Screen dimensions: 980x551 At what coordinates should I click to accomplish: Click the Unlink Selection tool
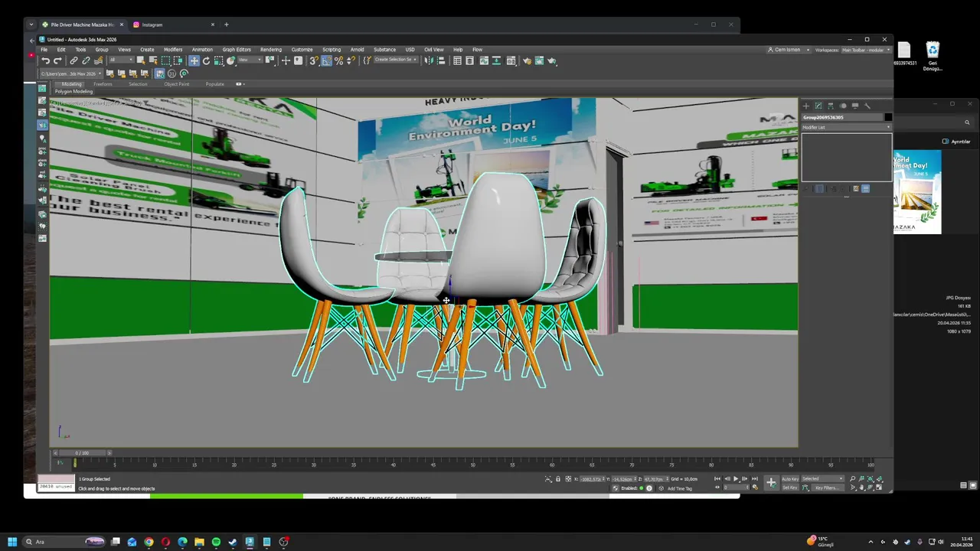coord(86,60)
